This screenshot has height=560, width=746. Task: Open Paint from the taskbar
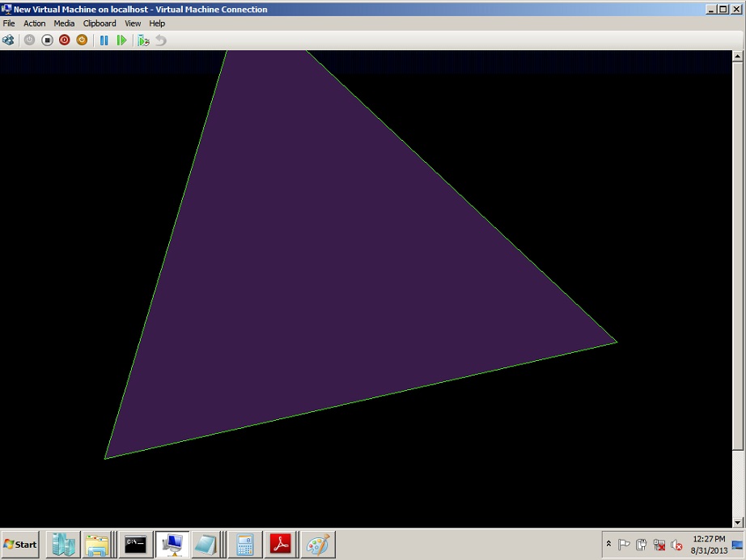318,545
